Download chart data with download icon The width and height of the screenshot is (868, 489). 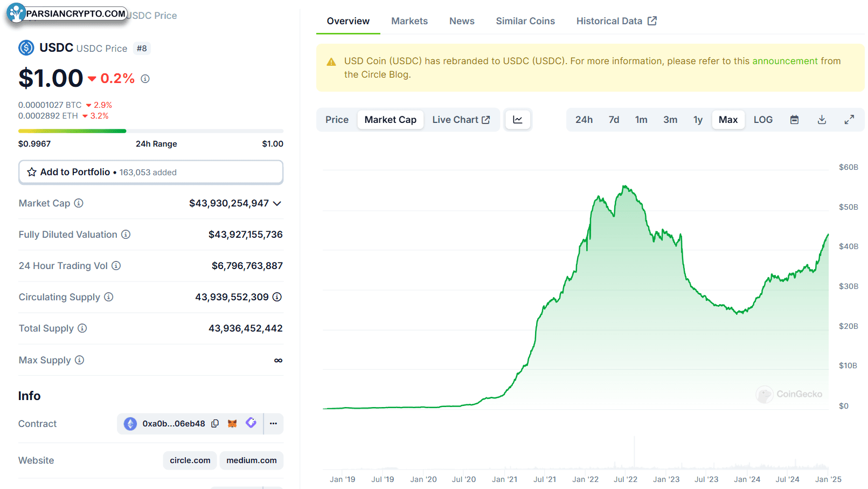[822, 120]
